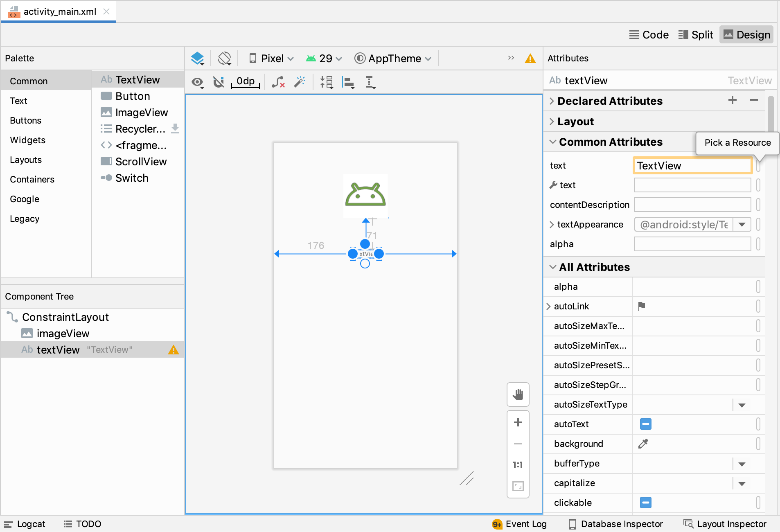Viewport: 780px width, 532px height.
Task: Expand the textAppearance attribute
Action: [552, 224]
